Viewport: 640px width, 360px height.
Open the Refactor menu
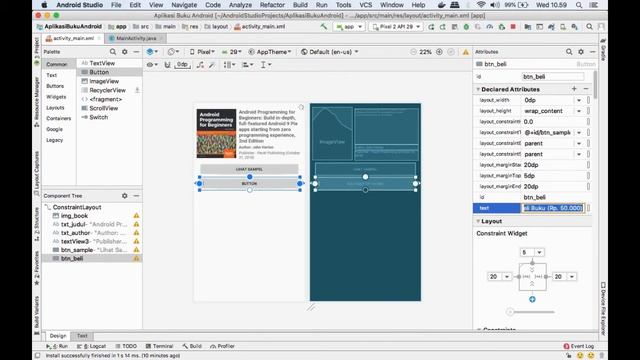click(272, 5)
